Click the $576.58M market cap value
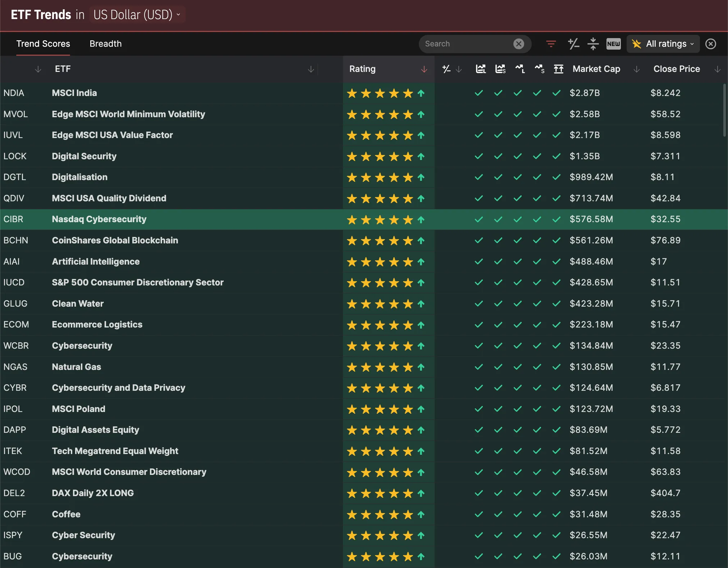The image size is (728, 568). point(591,219)
